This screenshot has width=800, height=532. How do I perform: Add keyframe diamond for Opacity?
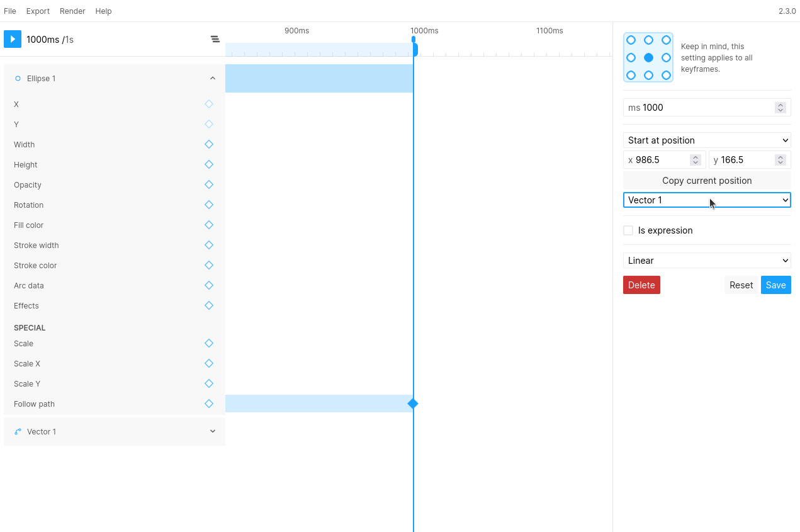tap(209, 184)
